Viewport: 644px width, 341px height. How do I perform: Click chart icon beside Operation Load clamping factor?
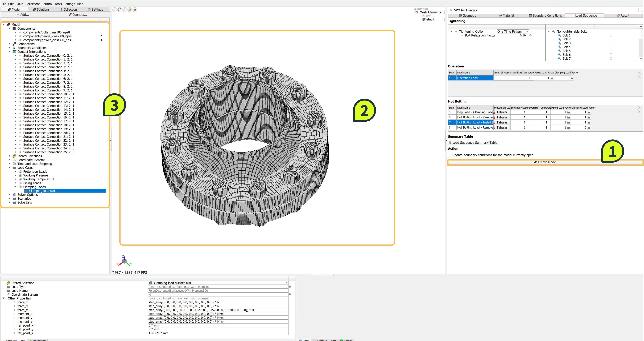point(572,78)
